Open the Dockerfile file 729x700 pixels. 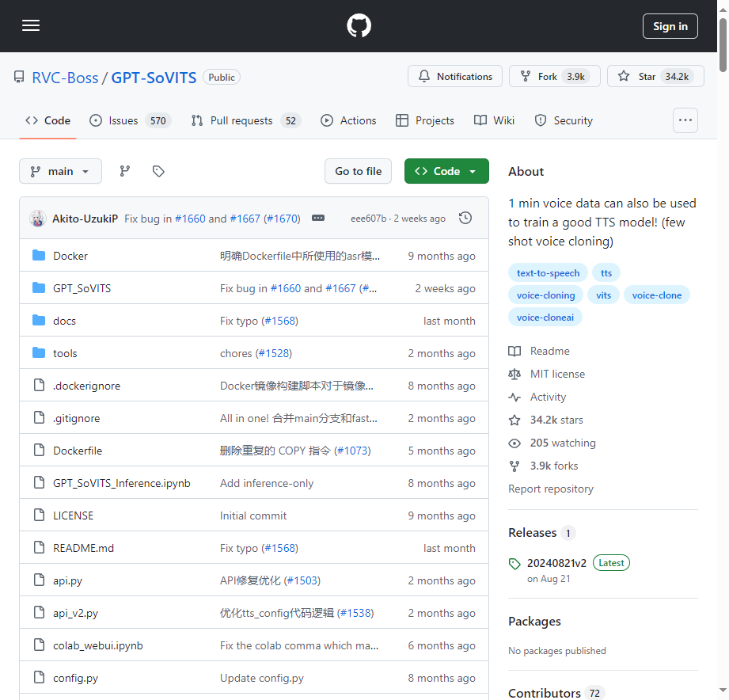[x=78, y=451]
